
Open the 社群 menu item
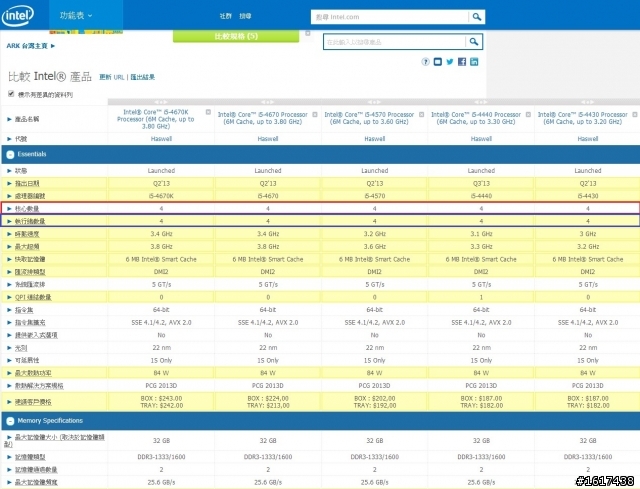[x=225, y=16]
